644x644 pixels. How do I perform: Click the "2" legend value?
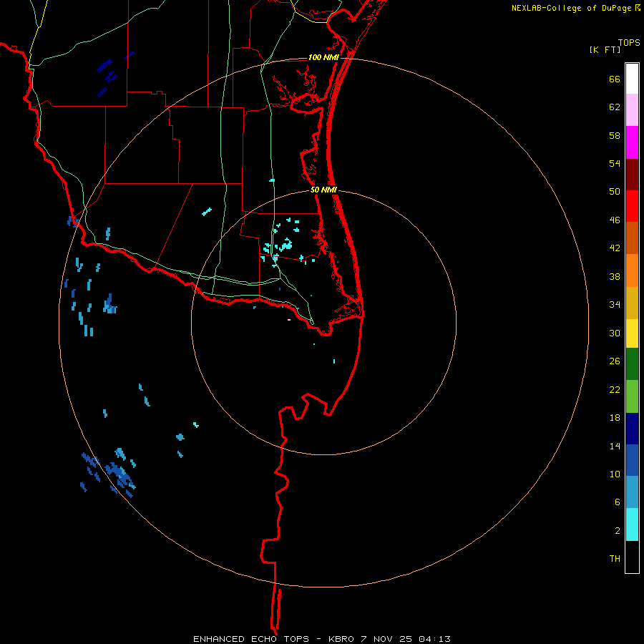tap(617, 530)
